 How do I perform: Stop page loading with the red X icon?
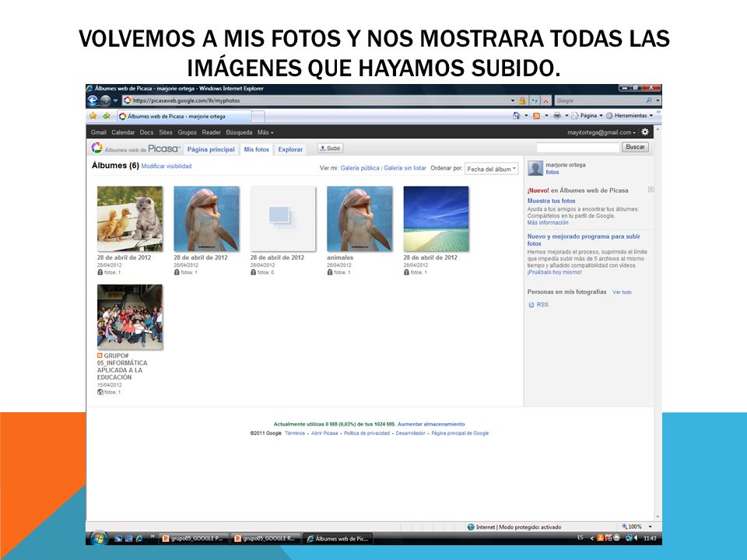[x=546, y=100]
